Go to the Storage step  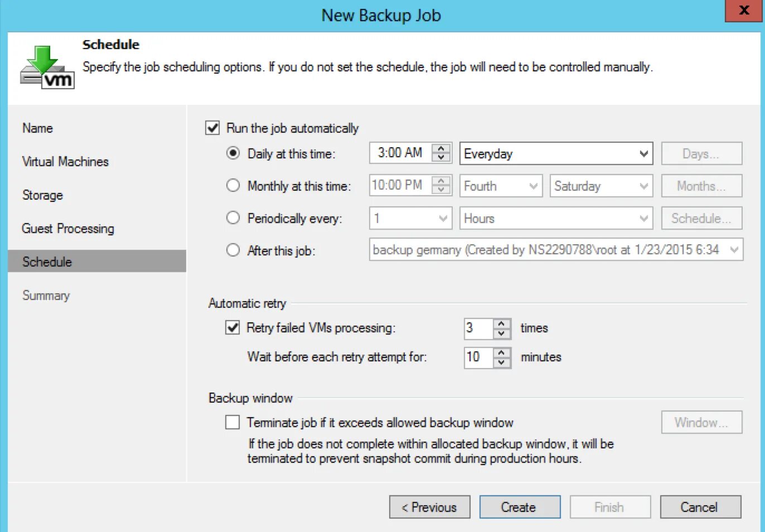click(42, 195)
